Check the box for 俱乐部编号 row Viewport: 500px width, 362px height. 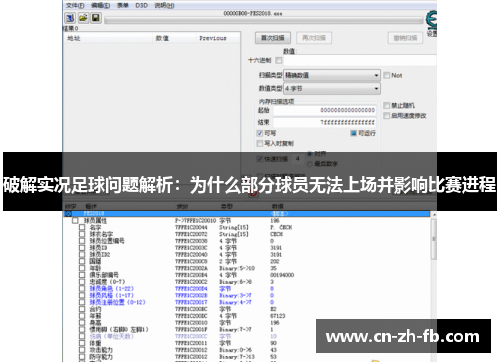click(82, 275)
